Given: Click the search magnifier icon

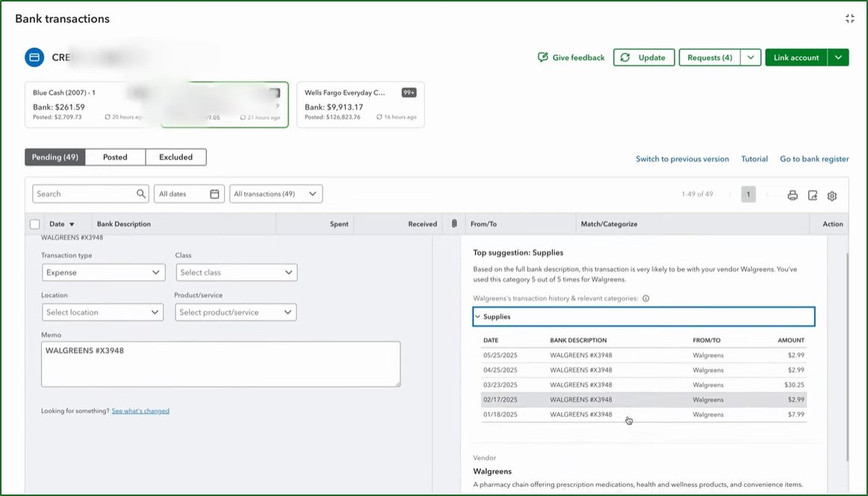Looking at the screenshot, I should [x=141, y=193].
